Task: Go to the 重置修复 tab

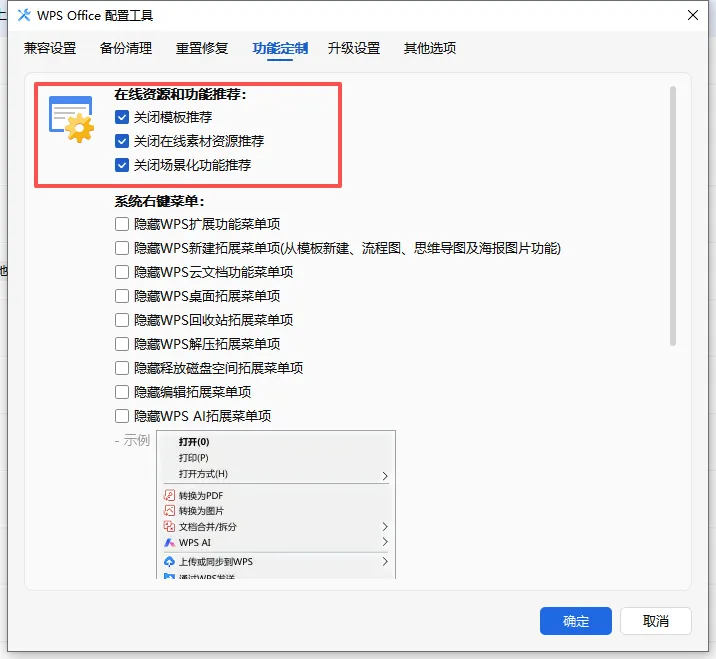Action: point(202,48)
